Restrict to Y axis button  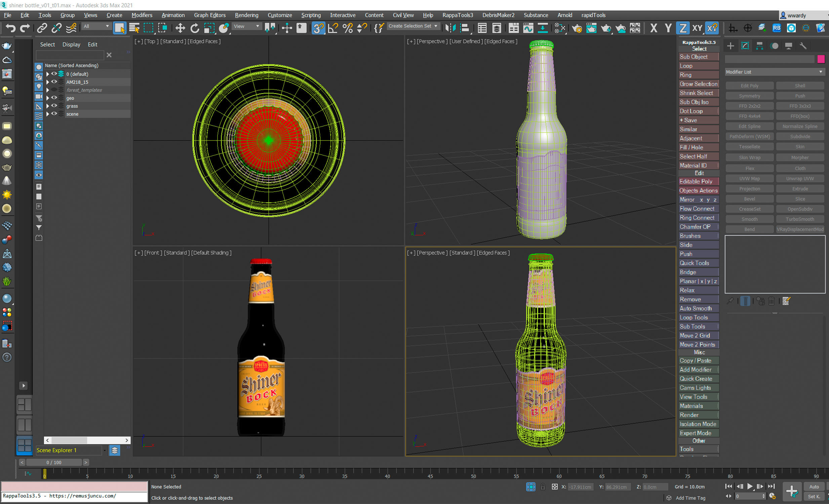(x=668, y=28)
